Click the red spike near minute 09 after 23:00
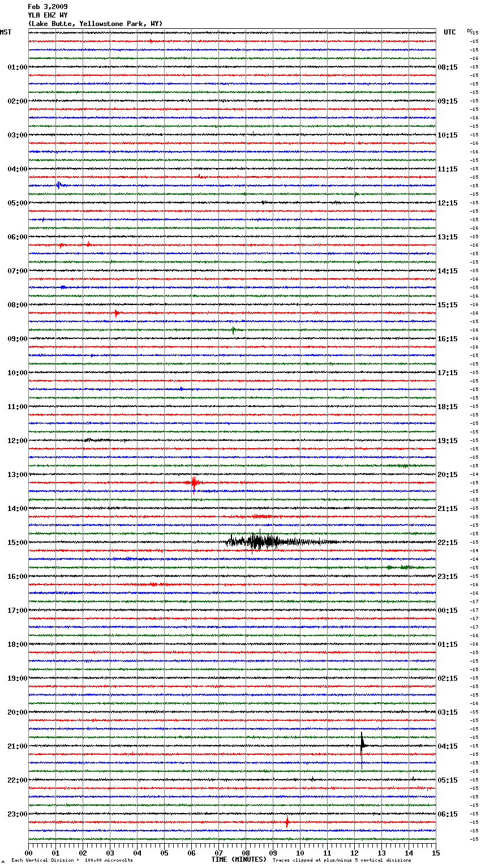 click(287, 822)
